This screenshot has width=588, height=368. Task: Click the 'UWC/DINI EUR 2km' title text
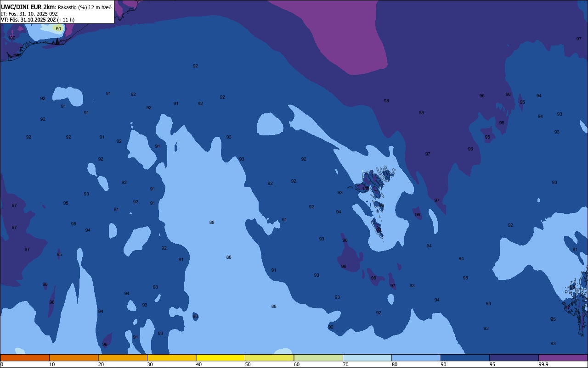tap(28, 7)
